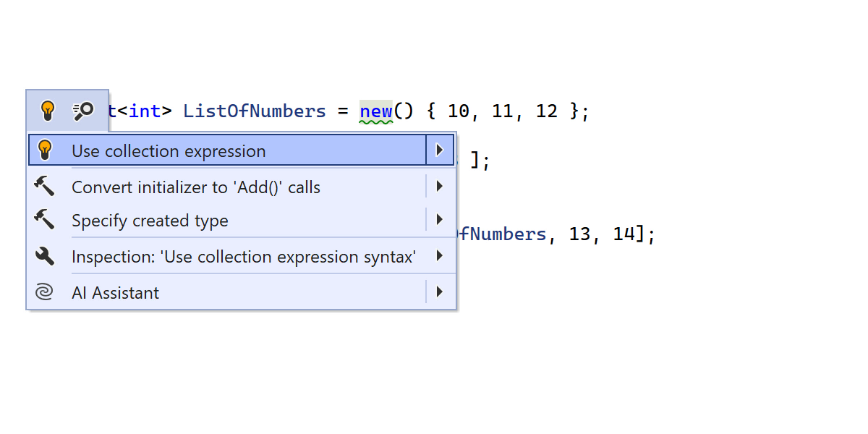868x434 pixels.
Task: Select Use collection expression action
Action: 169,151
